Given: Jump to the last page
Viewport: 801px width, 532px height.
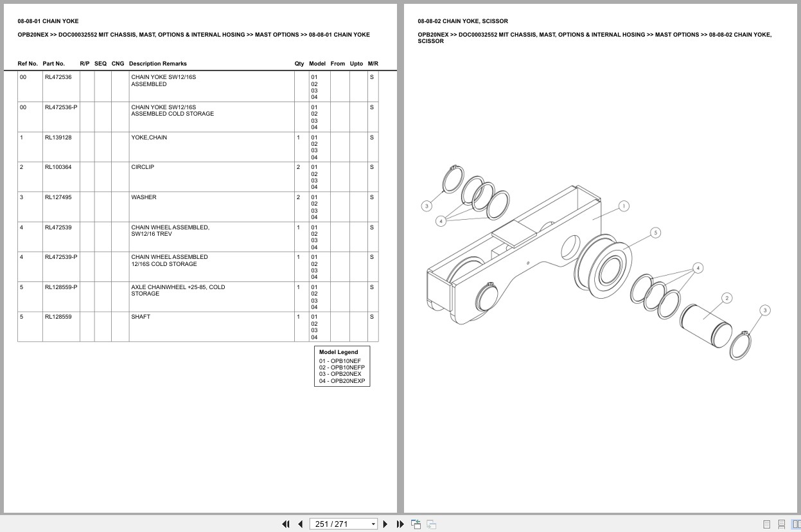Looking at the screenshot, I should [x=400, y=524].
